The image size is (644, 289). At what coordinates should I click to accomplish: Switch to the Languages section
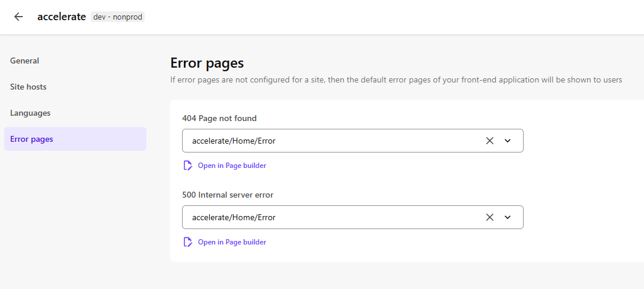pyautogui.click(x=30, y=113)
